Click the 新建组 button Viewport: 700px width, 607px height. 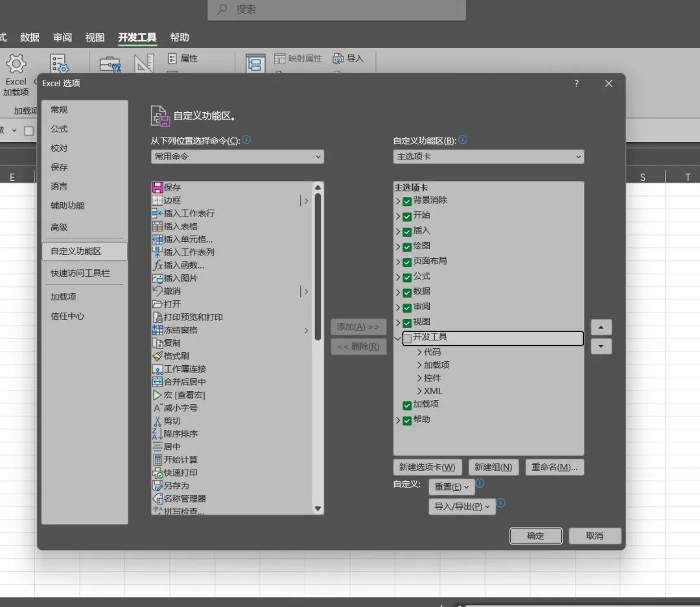(x=493, y=467)
